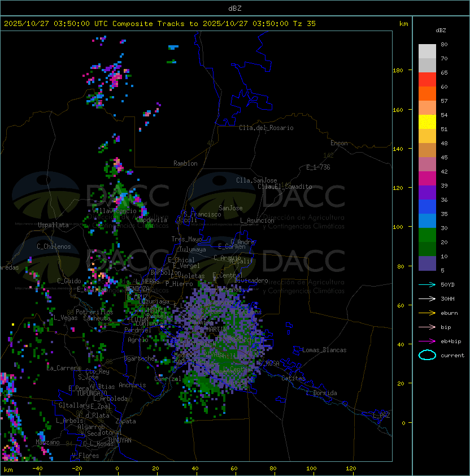Click the 'Tulumaya' map label
Viewport: 470px width, 476px height.
(193, 249)
